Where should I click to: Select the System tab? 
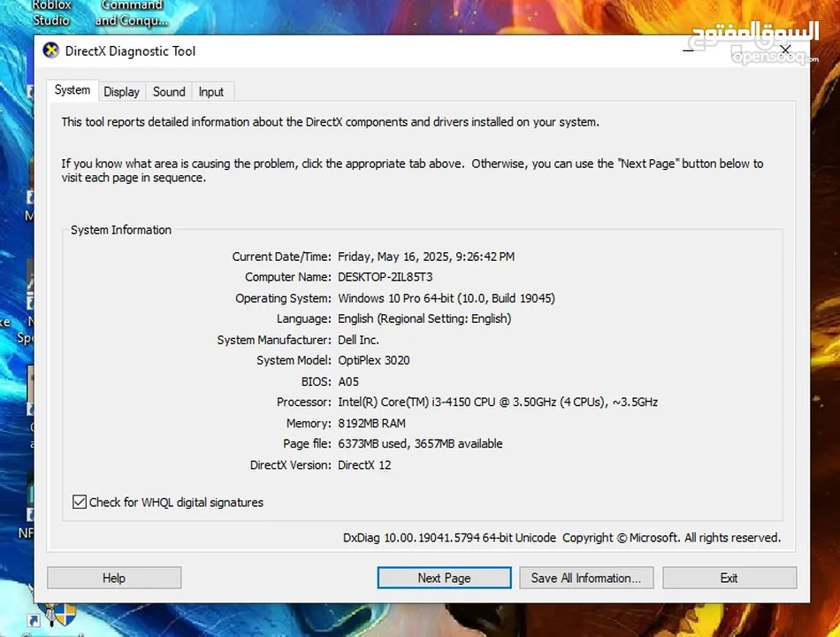73,90
